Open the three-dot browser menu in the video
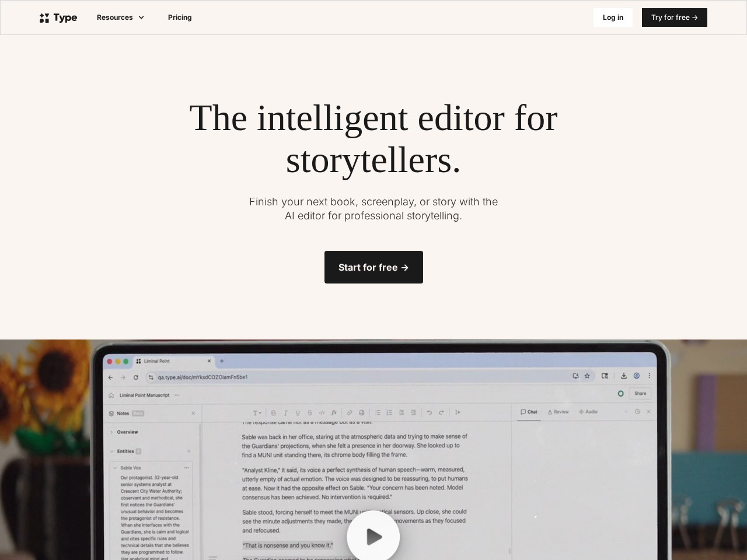Viewport: 747px width, 560px height. 649,376
